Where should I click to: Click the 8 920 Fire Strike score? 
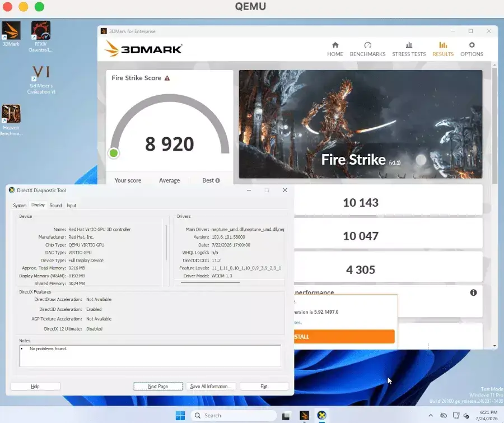(169, 144)
